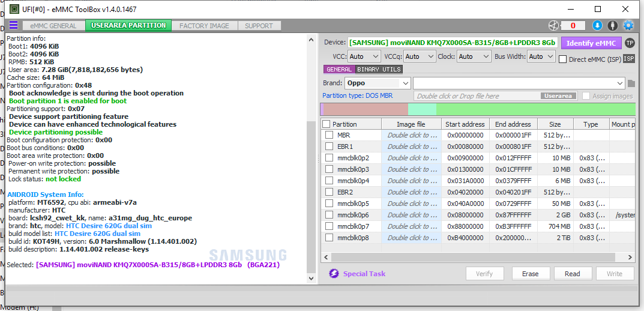
Task: Click the Userarea button in file field
Action: [x=558, y=95]
